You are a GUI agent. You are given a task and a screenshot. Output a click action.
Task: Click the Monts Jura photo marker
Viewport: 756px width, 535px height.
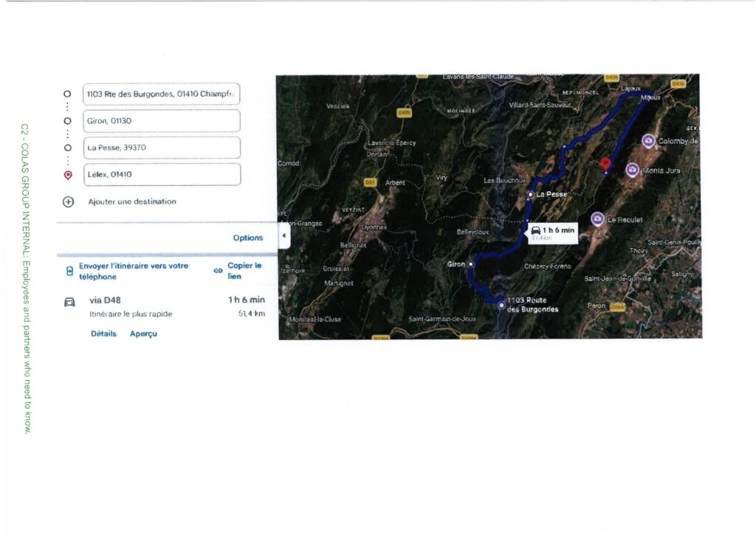tap(633, 170)
